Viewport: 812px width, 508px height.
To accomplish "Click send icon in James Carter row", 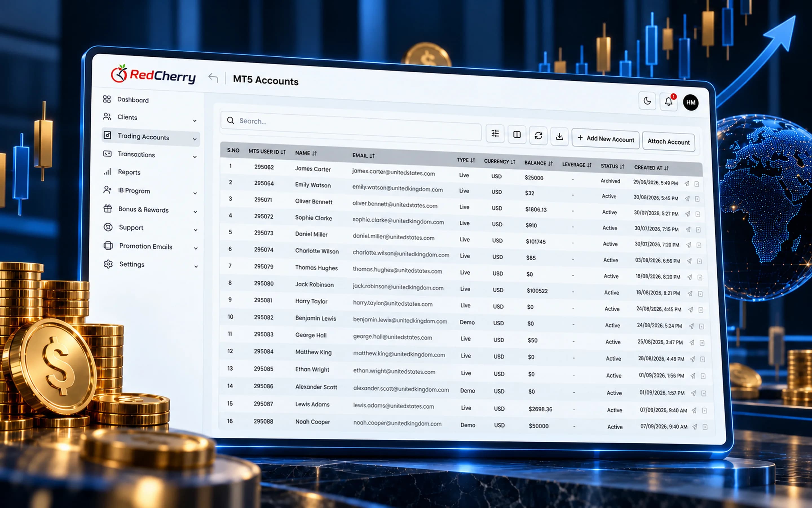I will pyautogui.click(x=687, y=183).
